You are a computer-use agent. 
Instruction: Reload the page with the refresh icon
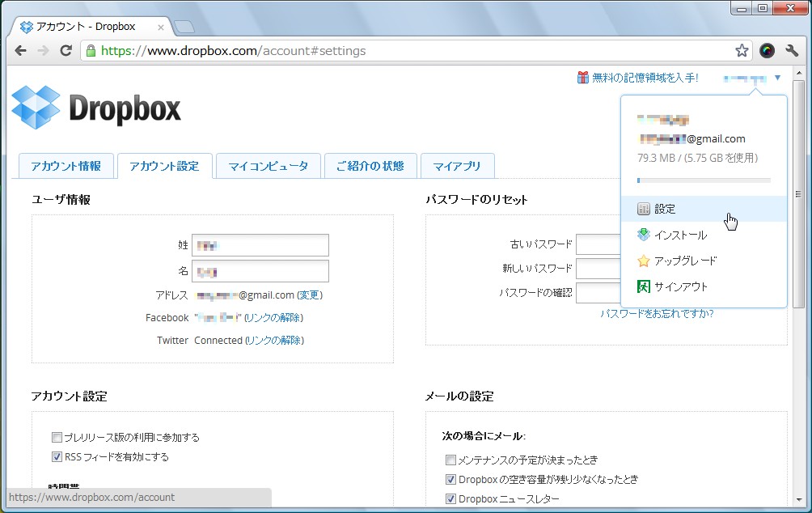tap(66, 51)
